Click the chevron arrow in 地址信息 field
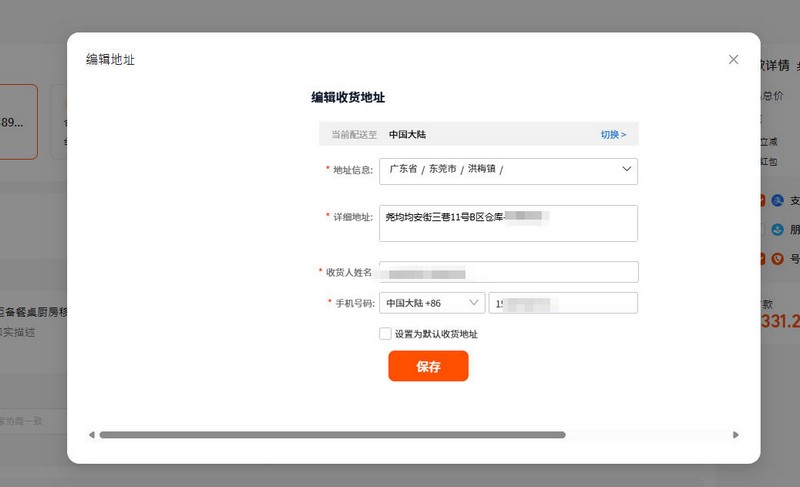The height and width of the screenshot is (487, 800). coord(627,169)
